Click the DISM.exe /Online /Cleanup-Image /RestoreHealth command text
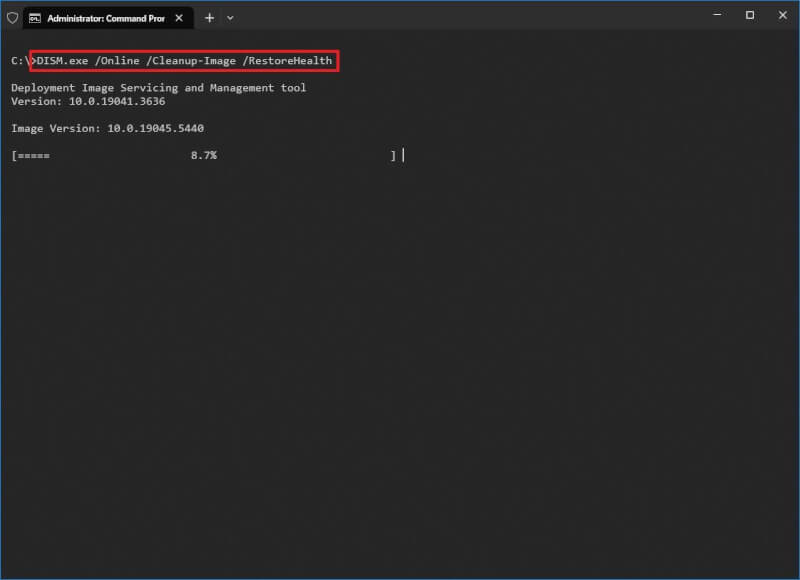This screenshot has width=800, height=580. tap(184, 61)
